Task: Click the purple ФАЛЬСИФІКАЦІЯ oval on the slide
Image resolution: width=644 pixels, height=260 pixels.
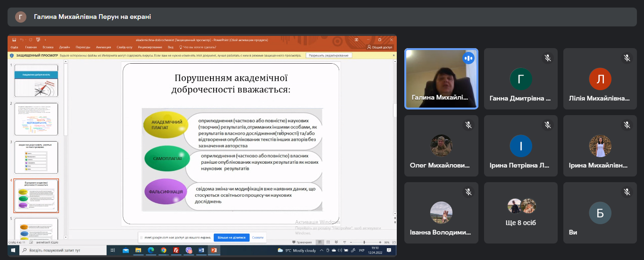Action: pos(165,192)
